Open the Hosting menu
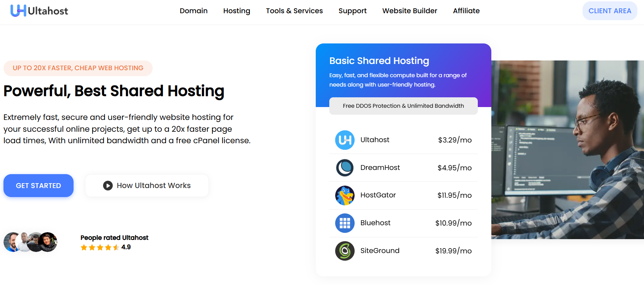This screenshot has width=644, height=285. pyautogui.click(x=237, y=11)
